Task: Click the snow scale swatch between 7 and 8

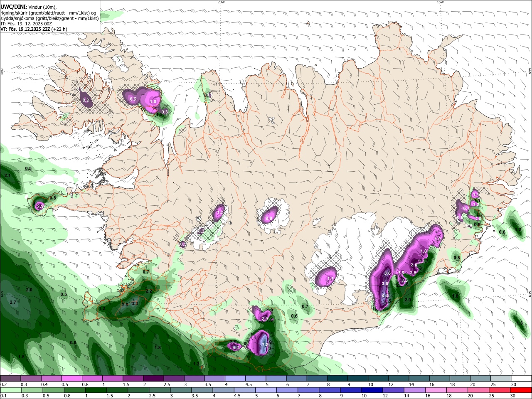Action: [317, 379]
